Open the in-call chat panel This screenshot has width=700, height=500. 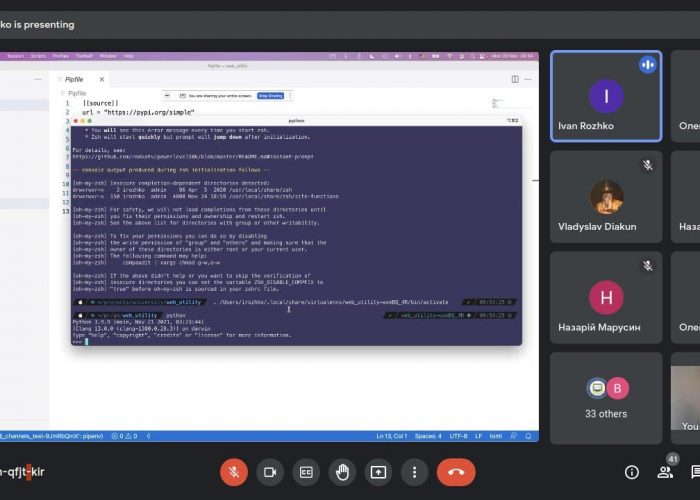tap(695, 472)
